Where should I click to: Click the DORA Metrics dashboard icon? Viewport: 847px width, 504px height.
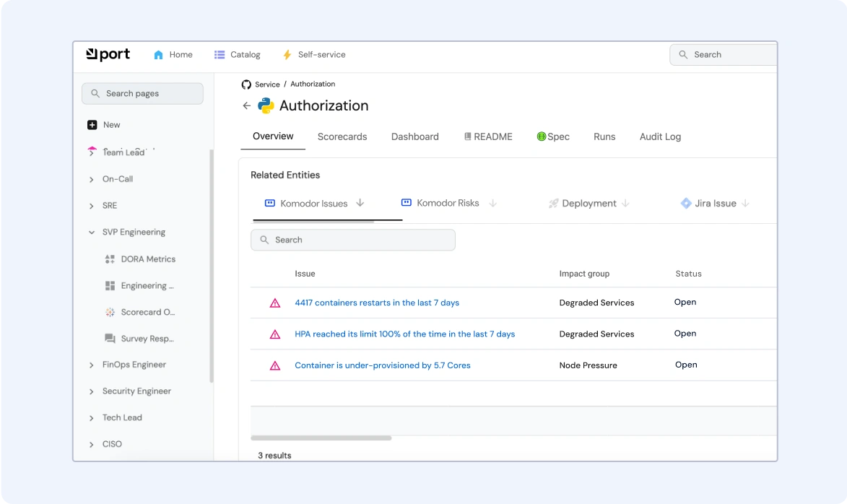pyautogui.click(x=110, y=259)
